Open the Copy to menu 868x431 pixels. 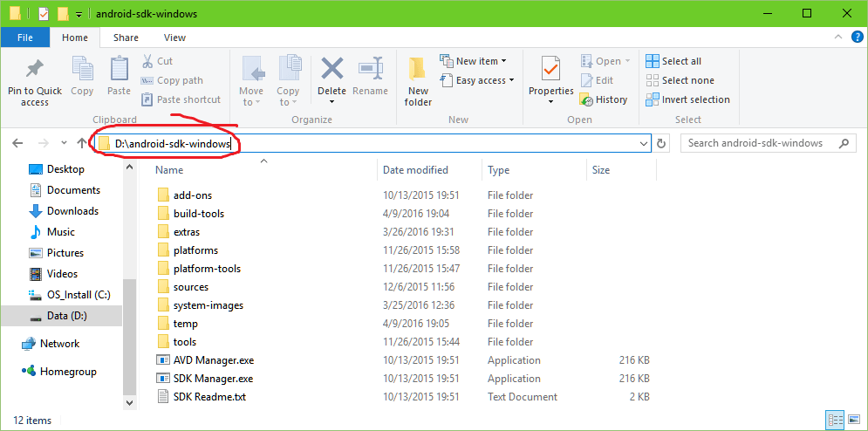tap(288, 81)
